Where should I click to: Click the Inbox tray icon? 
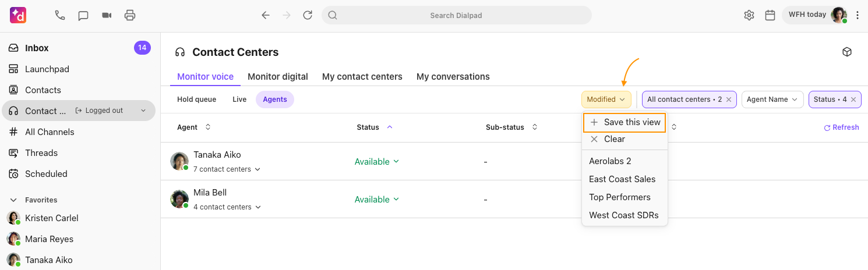pos(13,48)
